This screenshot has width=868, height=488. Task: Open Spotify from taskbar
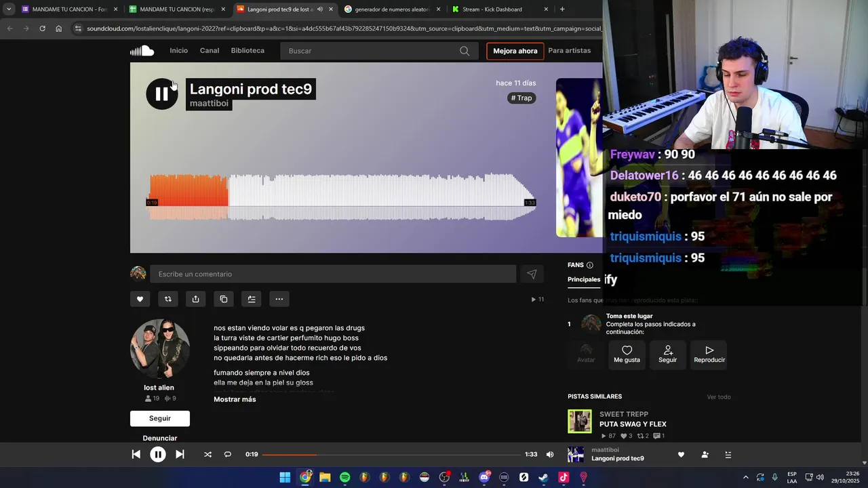(x=344, y=477)
